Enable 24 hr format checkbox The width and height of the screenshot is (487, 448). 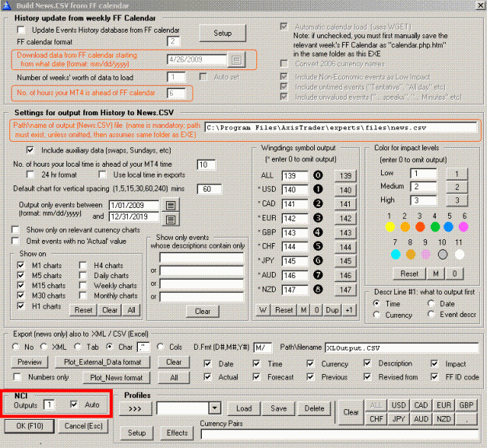(30, 175)
